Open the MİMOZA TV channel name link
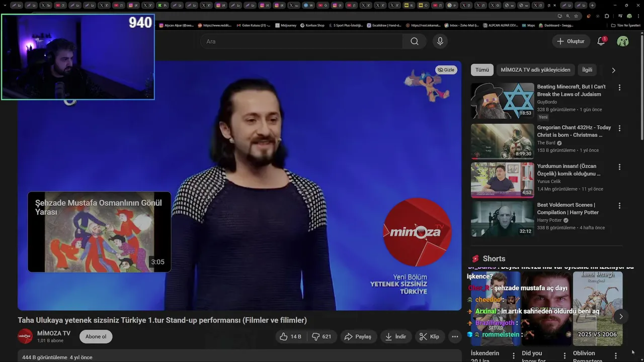The image size is (644, 362). (x=54, y=333)
